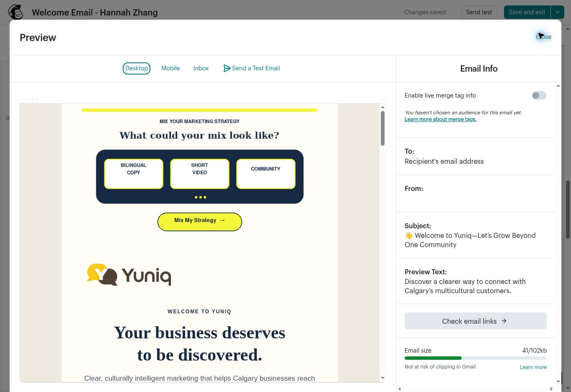
Task: Click the Send test button
Action: point(479,12)
